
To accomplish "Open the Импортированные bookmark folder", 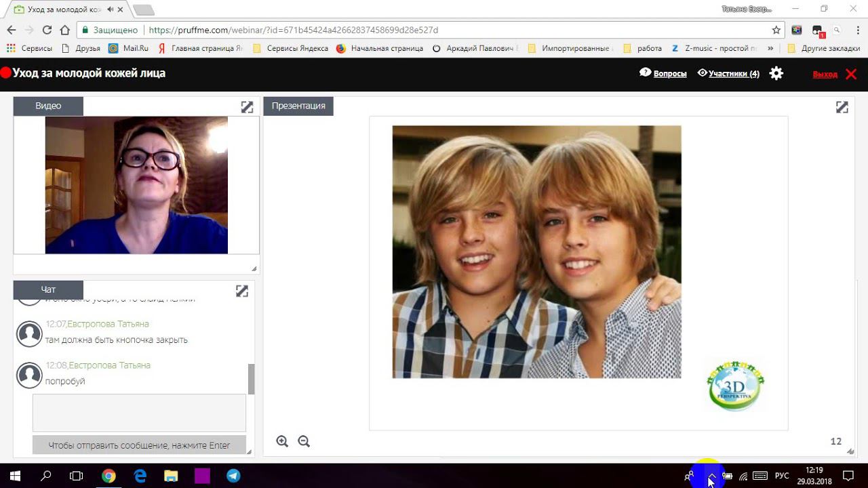I will (x=570, y=48).
